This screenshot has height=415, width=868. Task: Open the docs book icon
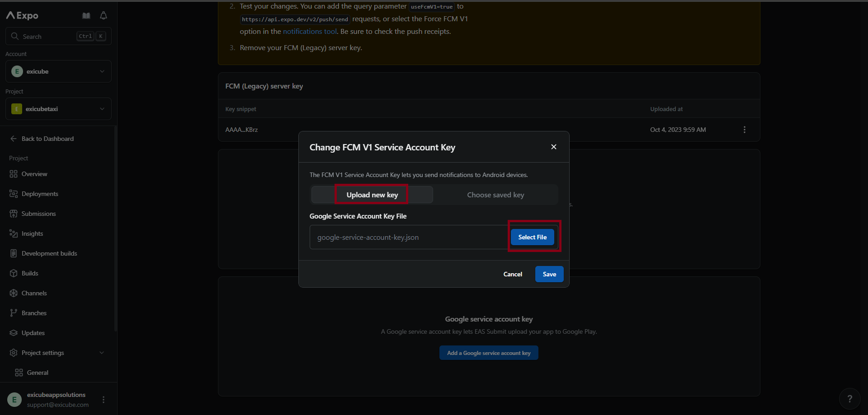coord(86,16)
